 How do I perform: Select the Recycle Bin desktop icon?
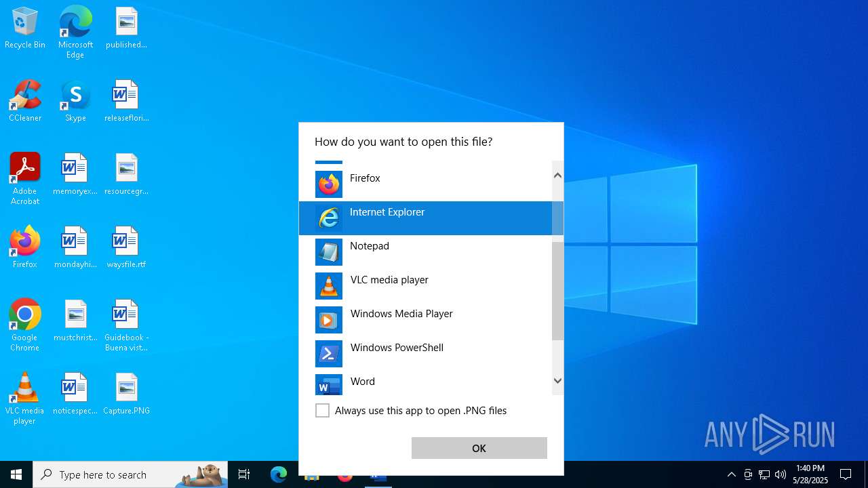coord(25,28)
